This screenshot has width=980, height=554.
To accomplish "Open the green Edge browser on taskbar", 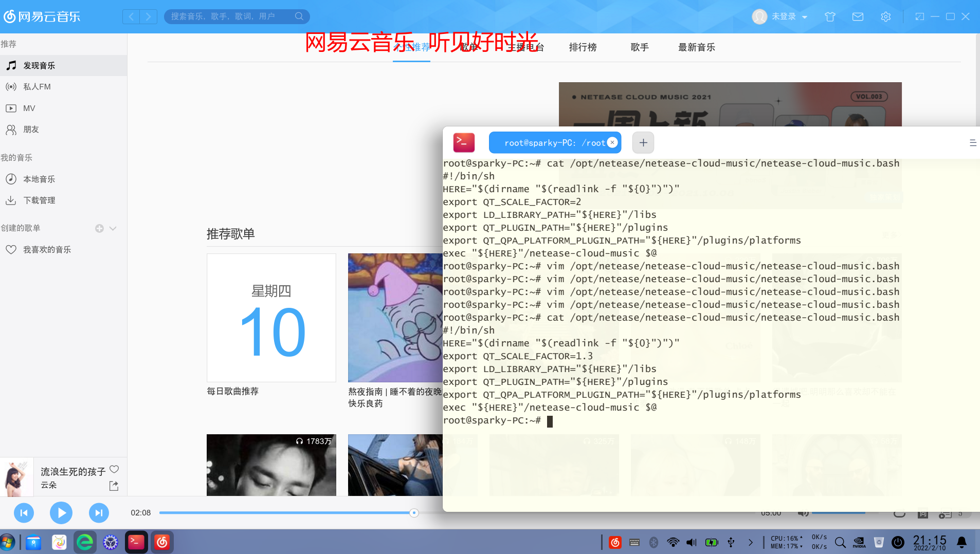I will pos(85,542).
